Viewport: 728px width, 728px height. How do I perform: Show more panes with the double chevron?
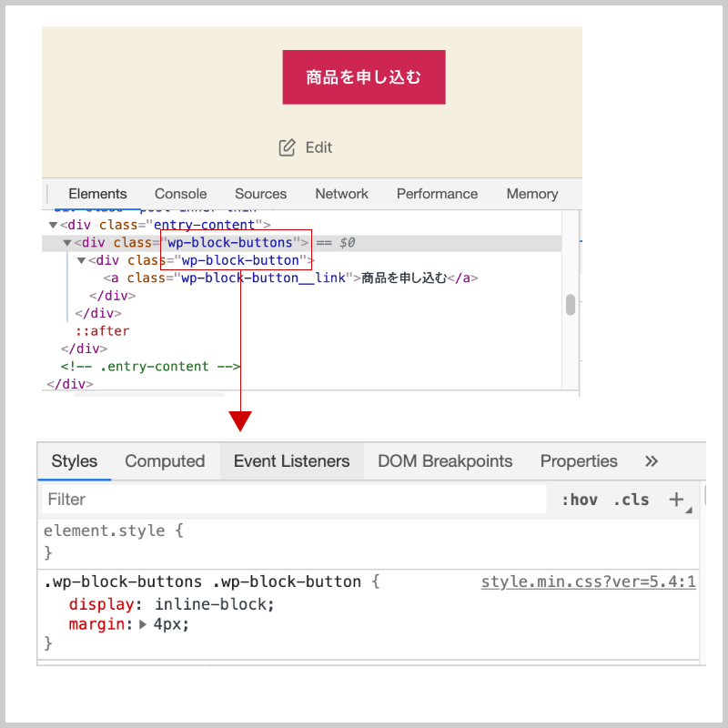652,461
